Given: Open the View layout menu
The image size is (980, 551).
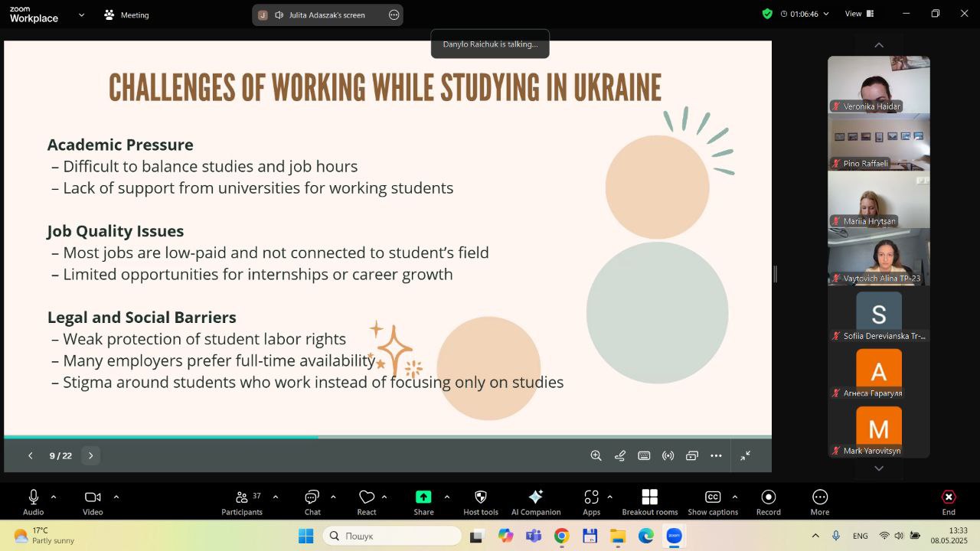Looking at the screenshot, I should (857, 14).
